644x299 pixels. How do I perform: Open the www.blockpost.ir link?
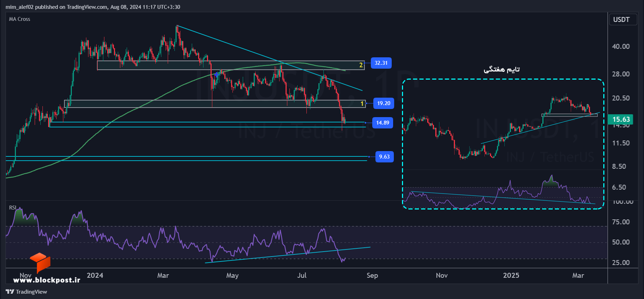coord(47,280)
